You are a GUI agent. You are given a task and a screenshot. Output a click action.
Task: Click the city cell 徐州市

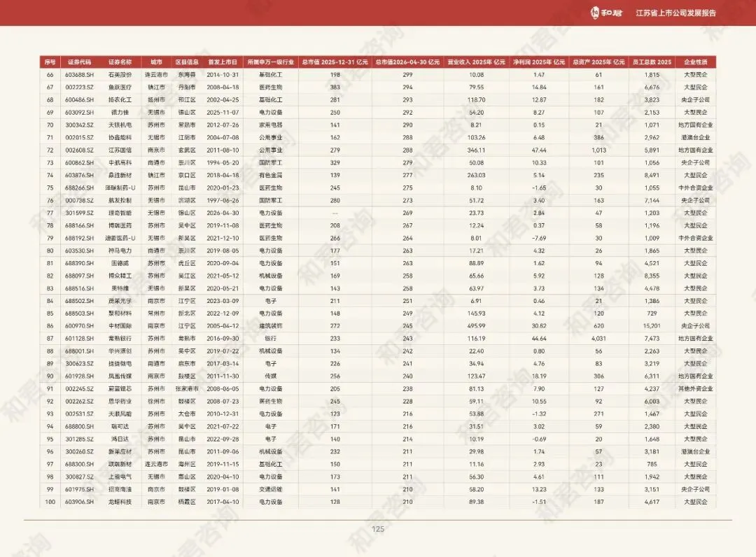pyautogui.click(x=156, y=402)
